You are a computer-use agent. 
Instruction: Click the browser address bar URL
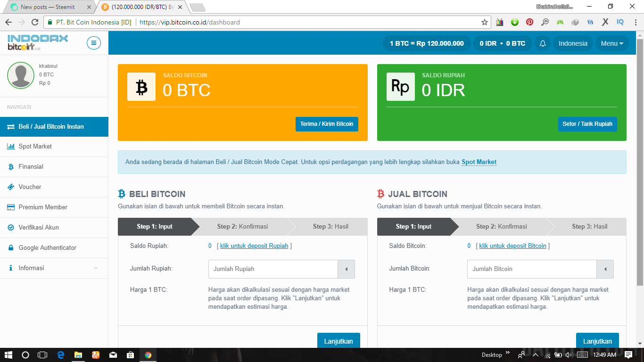[x=190, y=22]
